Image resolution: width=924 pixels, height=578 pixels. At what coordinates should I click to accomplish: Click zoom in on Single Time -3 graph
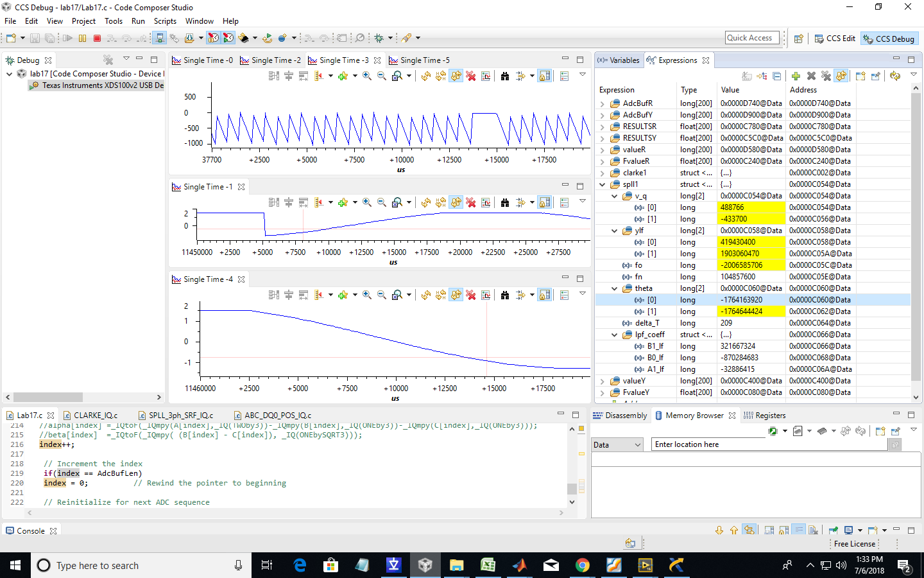pos(366,76)
